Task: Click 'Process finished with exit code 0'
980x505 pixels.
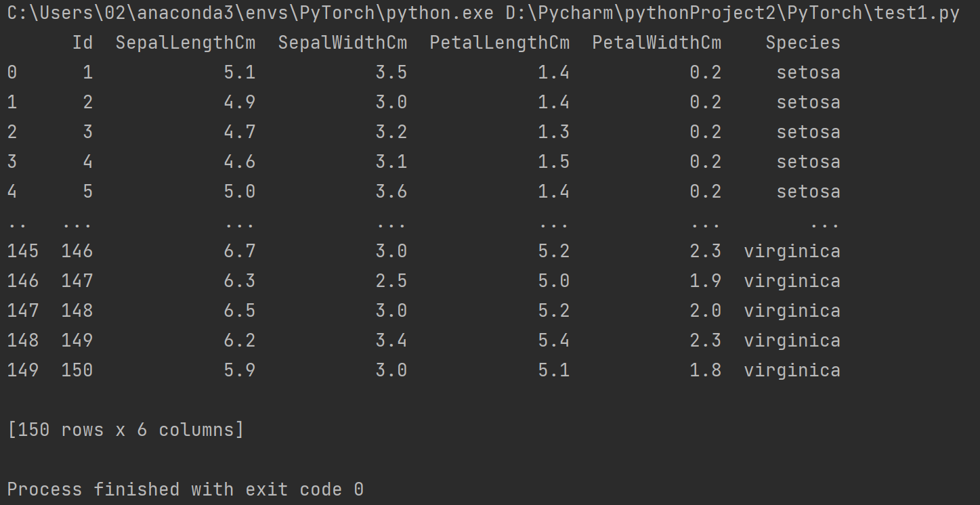Action: pyautogui.click(x=186, y=489)
